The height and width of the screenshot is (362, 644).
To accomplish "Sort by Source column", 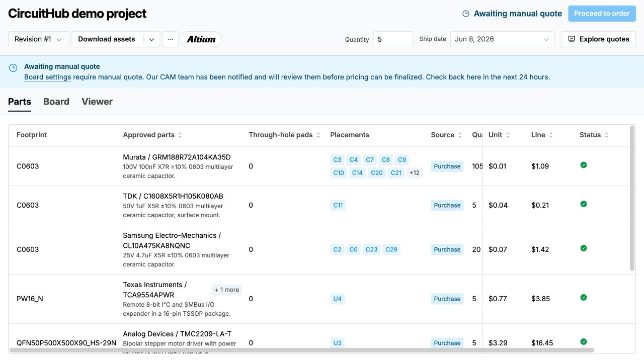I will pyautogui.click(x=460, y=135).
